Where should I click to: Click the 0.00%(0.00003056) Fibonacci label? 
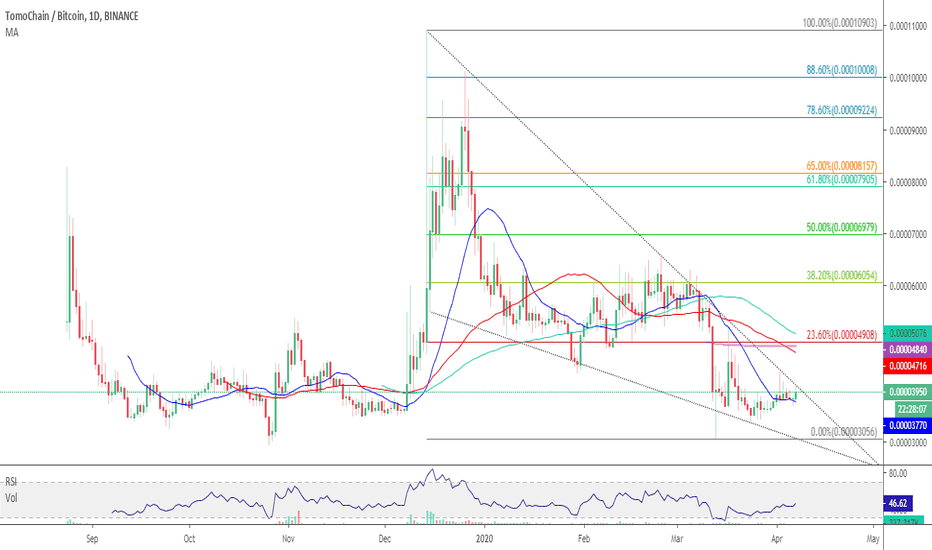click(843, 432)
